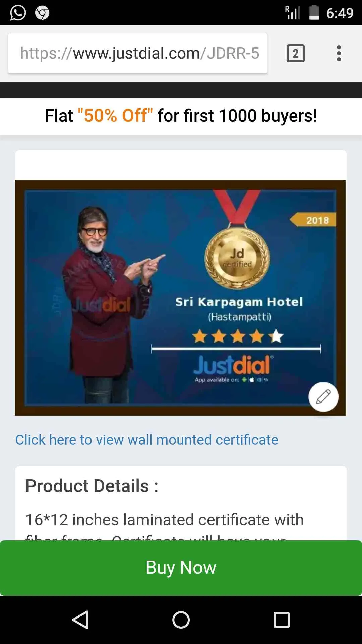Tap the five-star rating on certificate

238,336
